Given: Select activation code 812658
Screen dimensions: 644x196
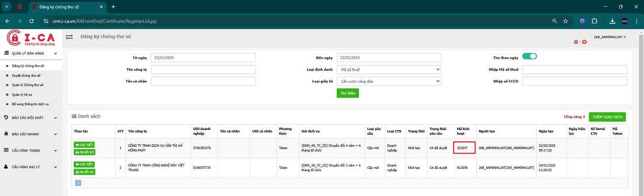Looking at the screenshot, I should click(462, 168).
